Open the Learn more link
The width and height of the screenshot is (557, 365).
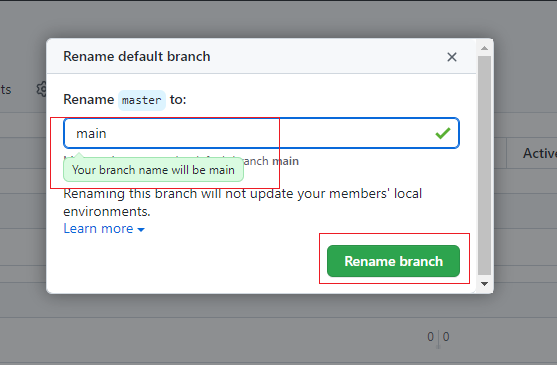98,228
